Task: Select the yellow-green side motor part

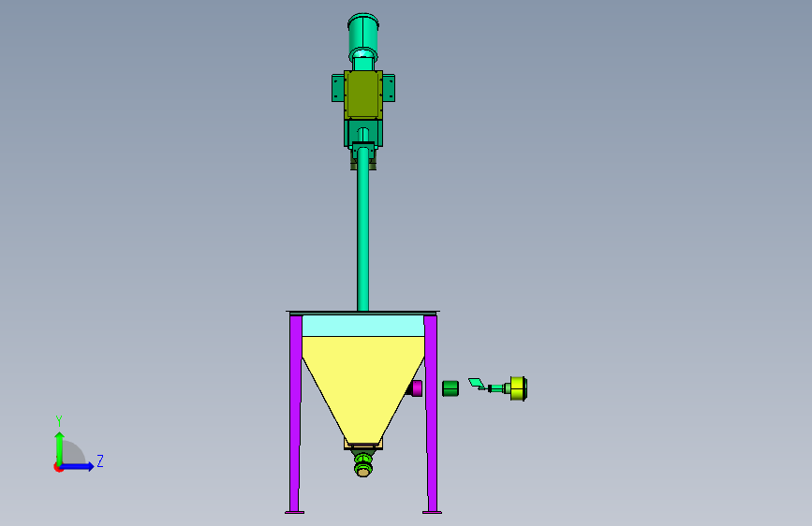Action: tap(518, 388)
